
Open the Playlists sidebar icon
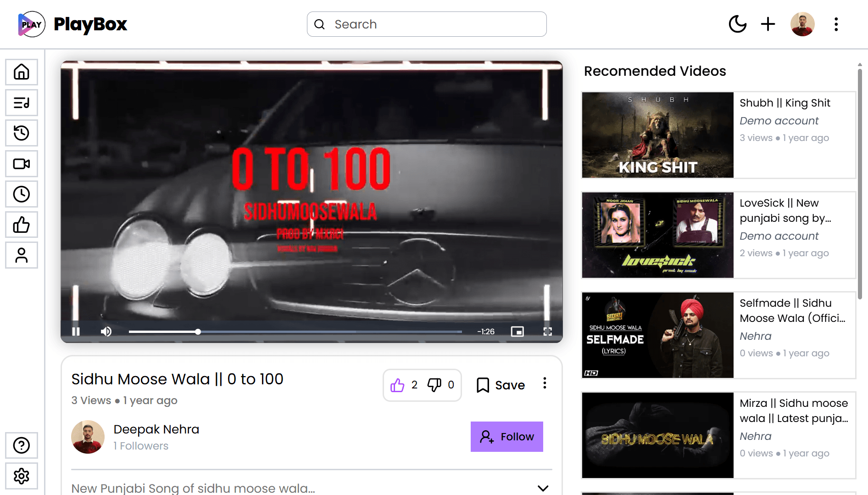(x=22, y=102)
